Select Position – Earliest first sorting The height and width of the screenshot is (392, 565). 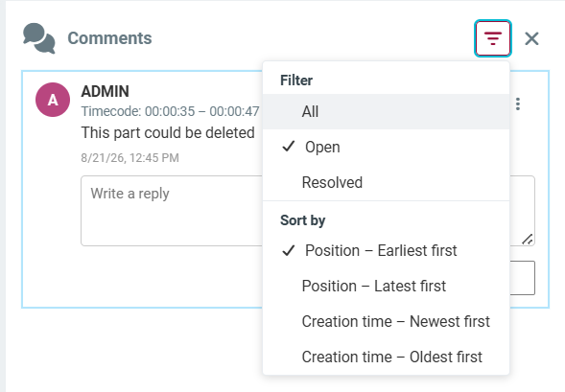point(386,250)
